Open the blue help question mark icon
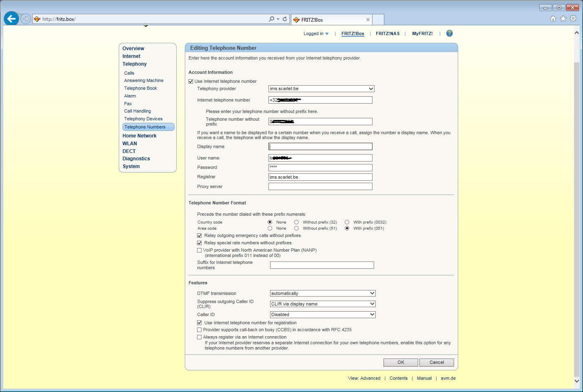This screenshot has height=392, width=583. (x=449, y=33)
